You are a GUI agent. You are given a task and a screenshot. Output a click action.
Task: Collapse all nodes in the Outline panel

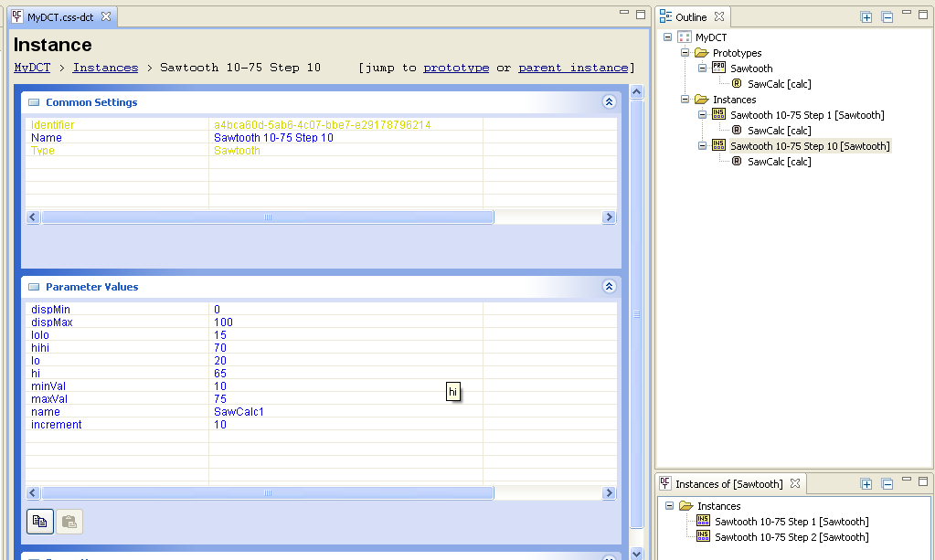887,17
